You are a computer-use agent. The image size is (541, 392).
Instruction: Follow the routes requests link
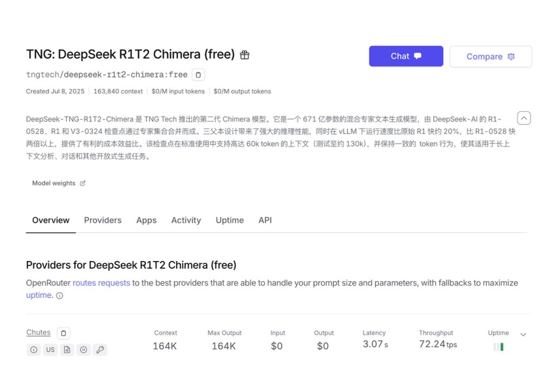pyautogui.click(x=101, y=283)
